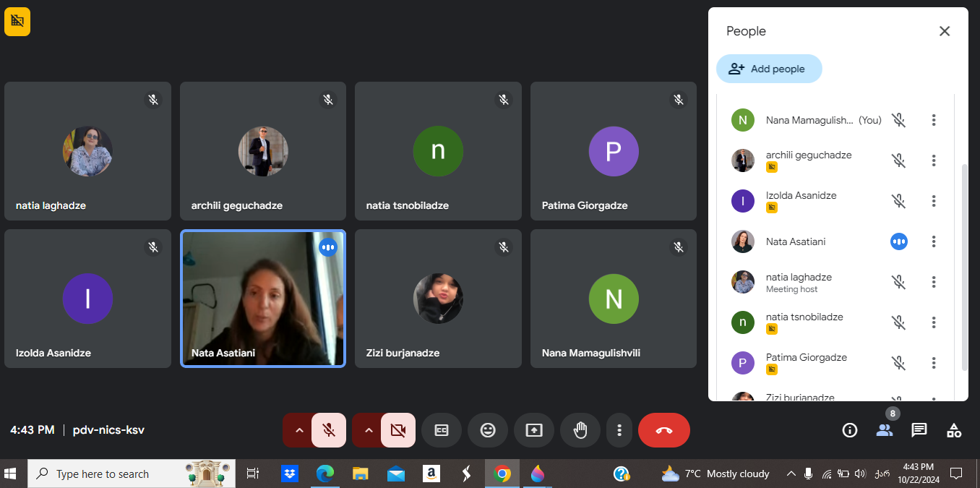Open the emoji reactions button
This screenshot has width=980, height=488.
pyautogui.click(x=488, y=430)
